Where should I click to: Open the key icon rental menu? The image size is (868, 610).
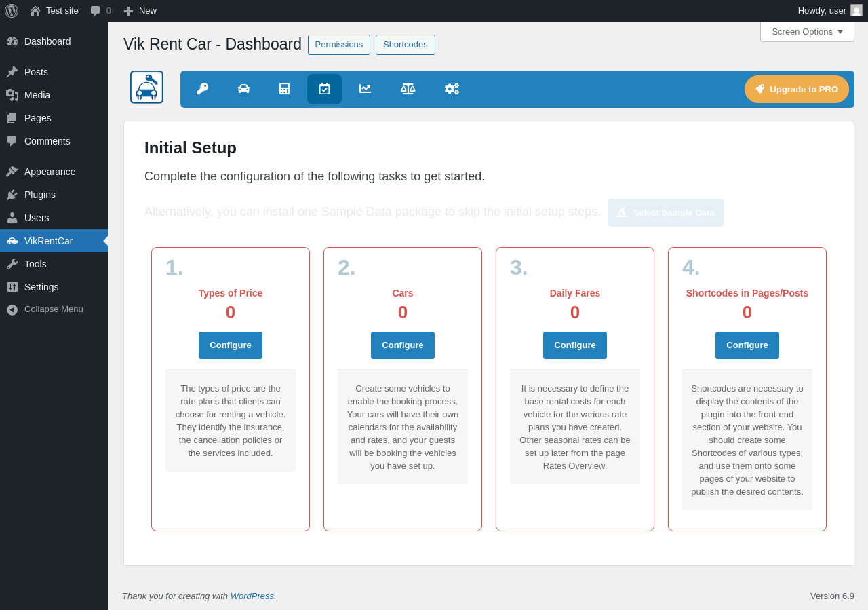pos(202,89)
